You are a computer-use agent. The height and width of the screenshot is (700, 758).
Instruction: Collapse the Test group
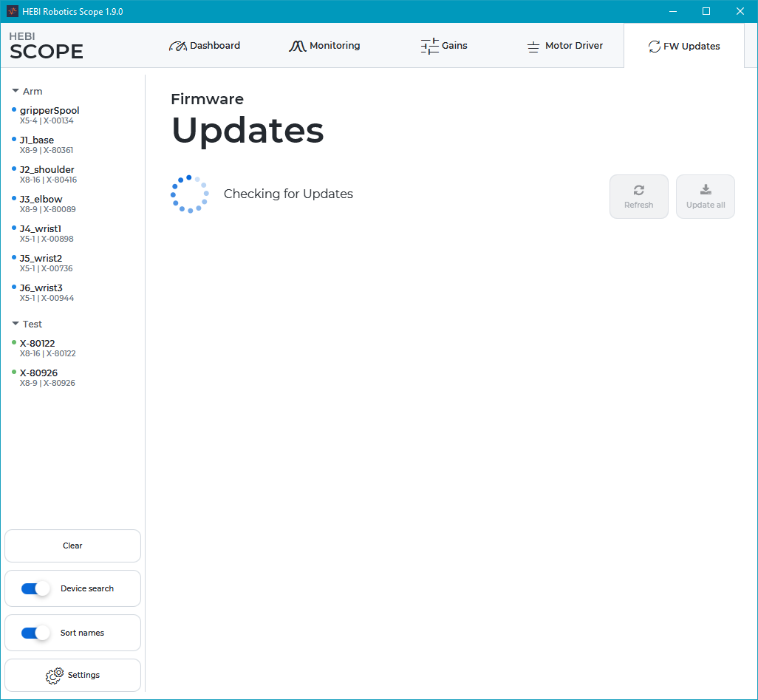click(x=16, y=324)
